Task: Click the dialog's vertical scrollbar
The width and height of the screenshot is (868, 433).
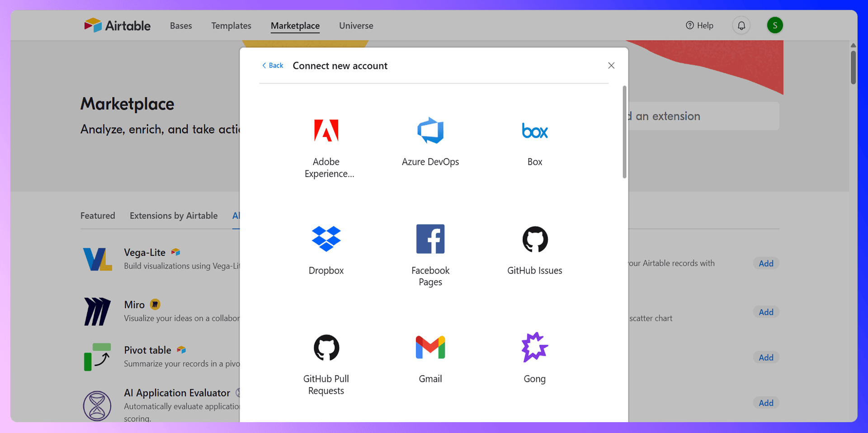Action: point(624,132)
